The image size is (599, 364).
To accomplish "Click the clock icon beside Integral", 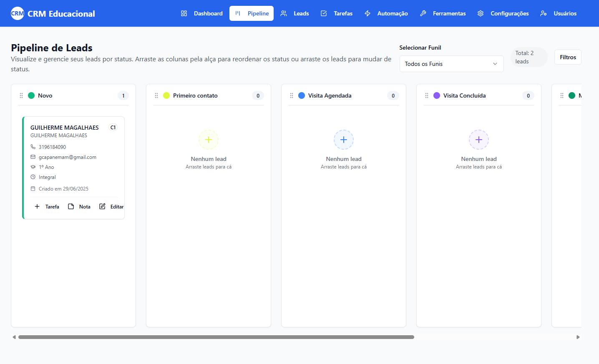I will (33, 177).
